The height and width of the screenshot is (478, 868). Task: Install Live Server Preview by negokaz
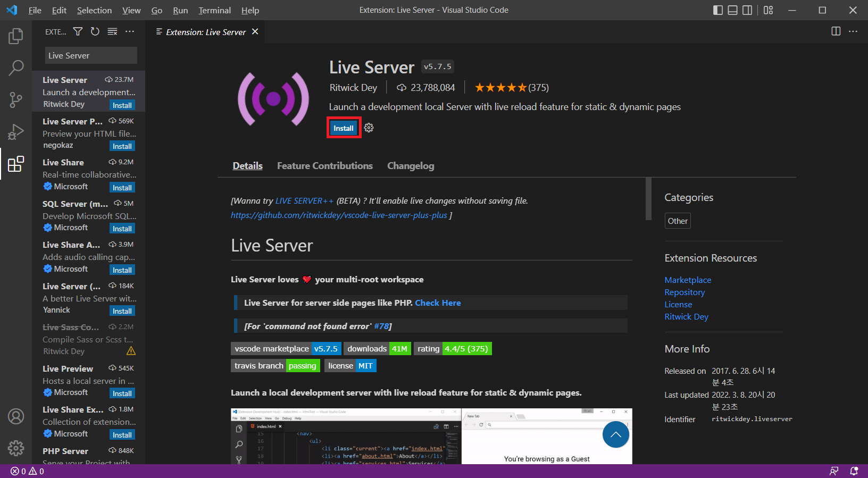tap(122, 146)
